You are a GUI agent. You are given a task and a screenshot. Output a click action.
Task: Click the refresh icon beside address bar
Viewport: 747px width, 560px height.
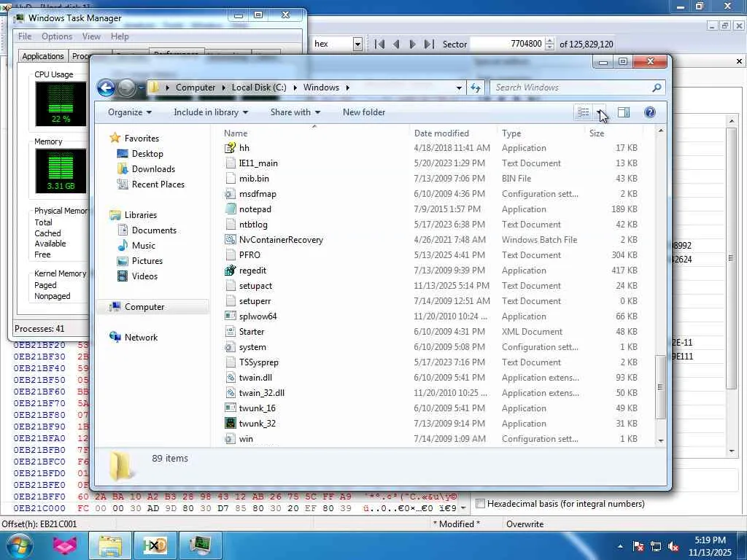coord(476,87)
